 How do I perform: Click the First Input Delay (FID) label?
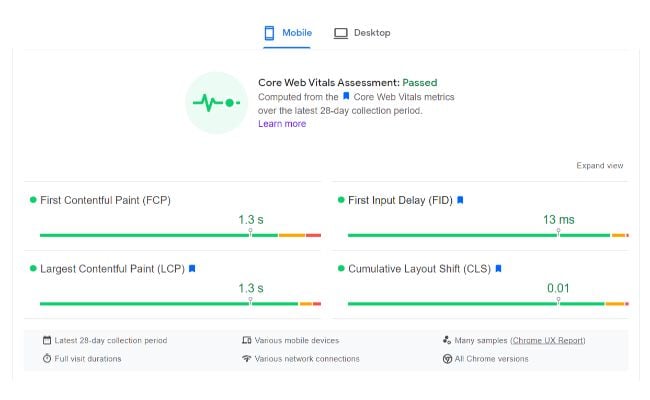[x=400, y=200]
